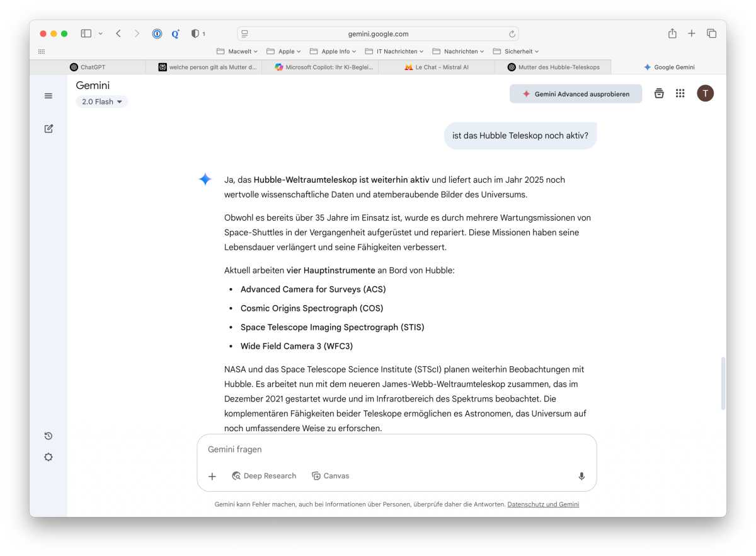Open activity history icon in sidebar
Viewport: 756px width, 556px height.
(49, 436)
